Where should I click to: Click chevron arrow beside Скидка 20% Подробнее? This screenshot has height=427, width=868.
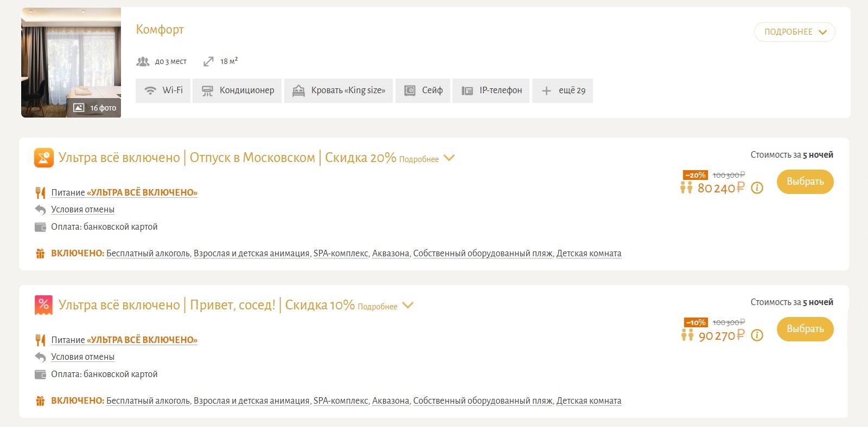click(x=449, y=158)
